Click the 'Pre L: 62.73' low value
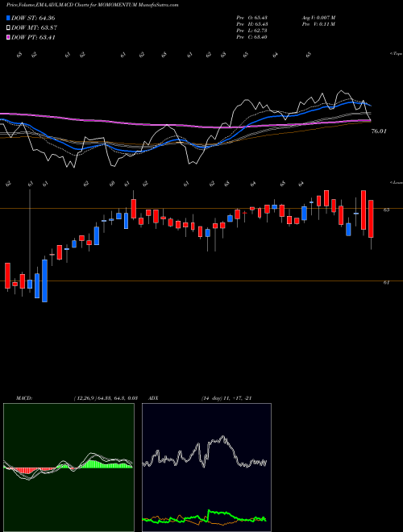Image resolution: width=403 pixels, height=532 pixels. [x=251, y=31]
